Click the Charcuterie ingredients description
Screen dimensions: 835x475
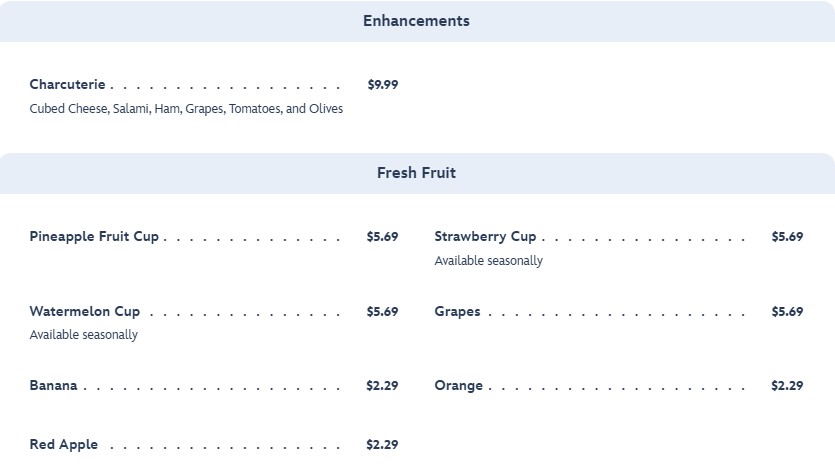coord(186,109)
